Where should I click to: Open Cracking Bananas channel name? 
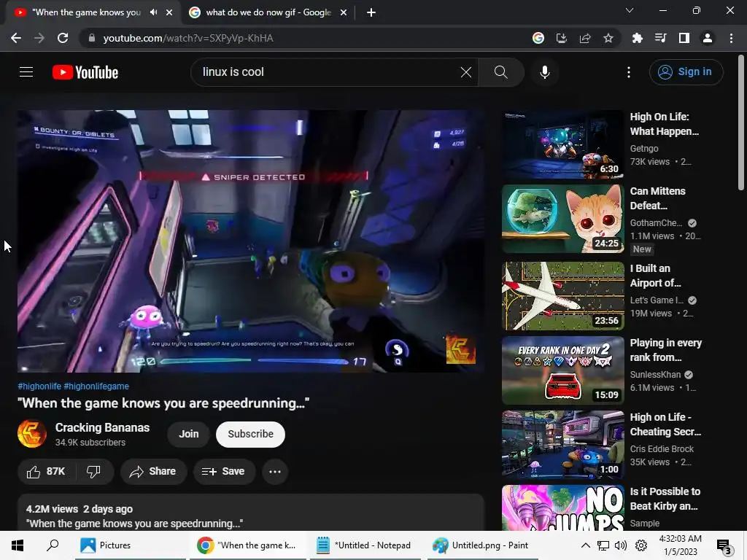(102, 427)
